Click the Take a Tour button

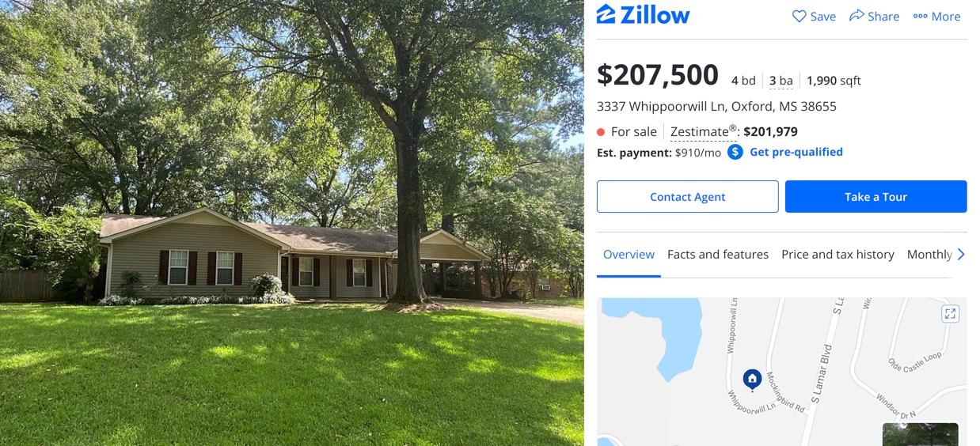pos(876,196)
